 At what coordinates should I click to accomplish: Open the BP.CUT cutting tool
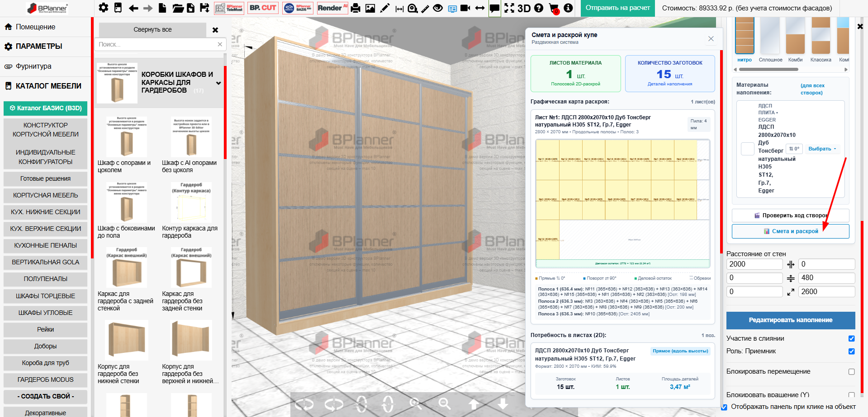coord(263,8)
